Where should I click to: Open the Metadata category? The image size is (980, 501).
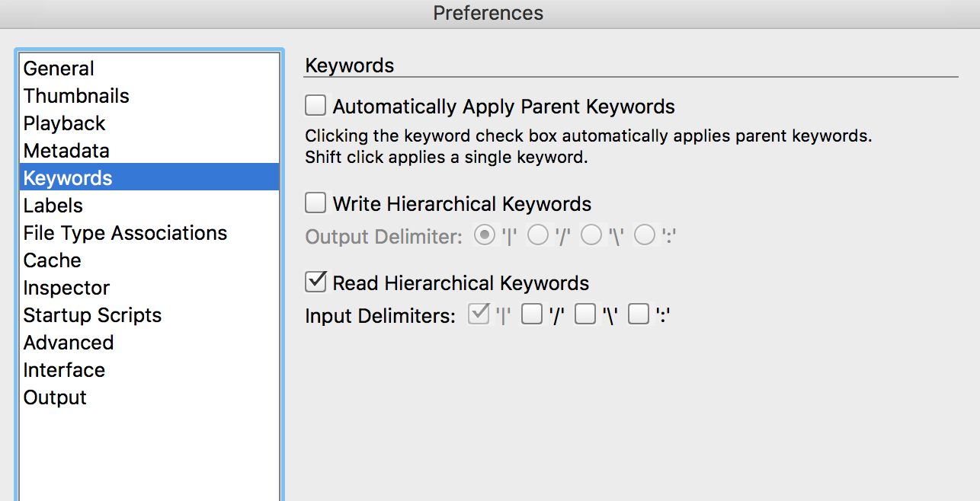tap(149, 151)
